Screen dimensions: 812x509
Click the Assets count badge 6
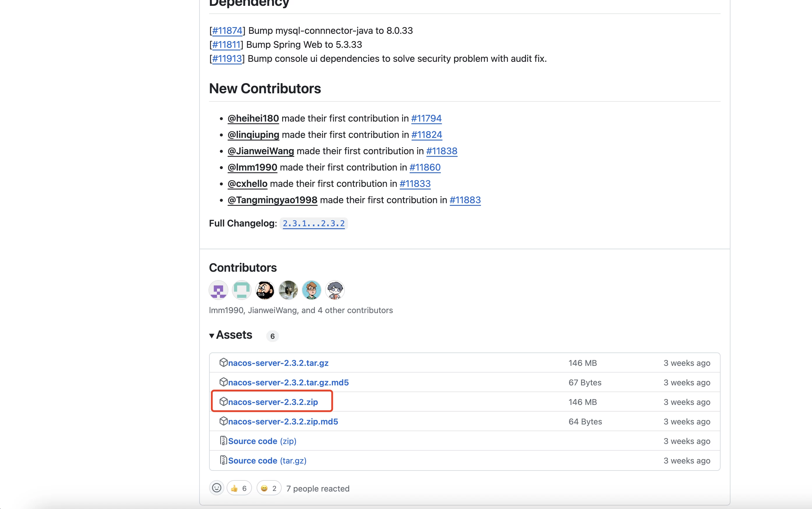[273, 336]
